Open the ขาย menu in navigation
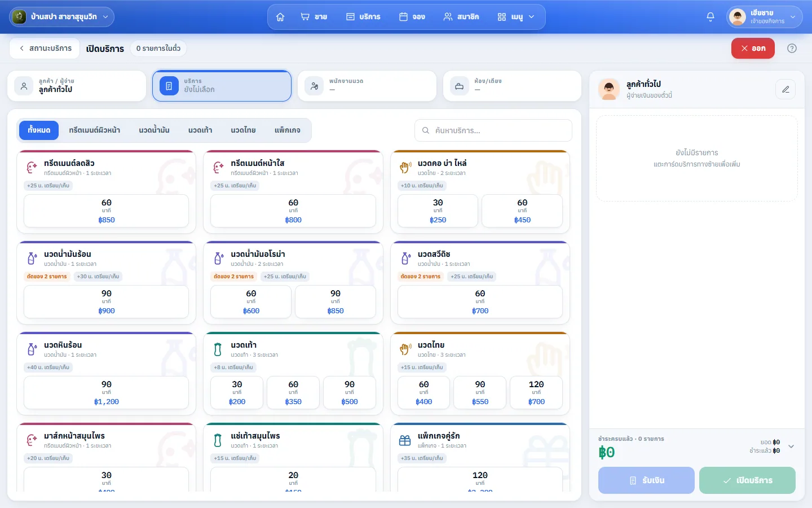The image size is (812, 508). click(x=314, y=17)
